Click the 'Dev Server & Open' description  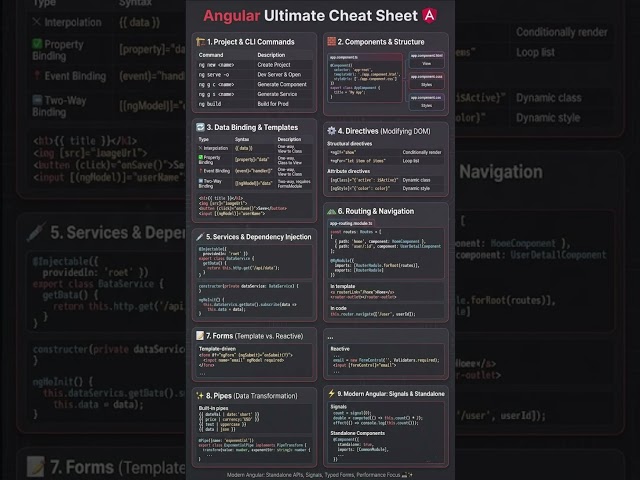point(279,75)
